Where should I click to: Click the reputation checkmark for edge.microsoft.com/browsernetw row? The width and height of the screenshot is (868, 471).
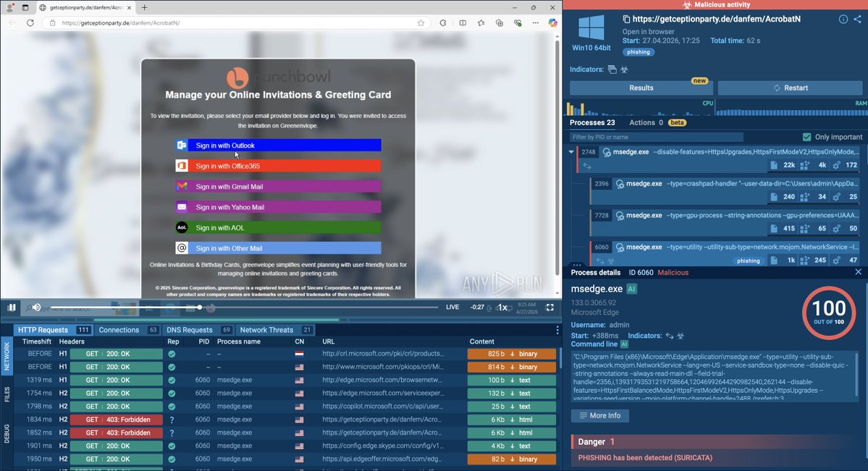[172, 381]
